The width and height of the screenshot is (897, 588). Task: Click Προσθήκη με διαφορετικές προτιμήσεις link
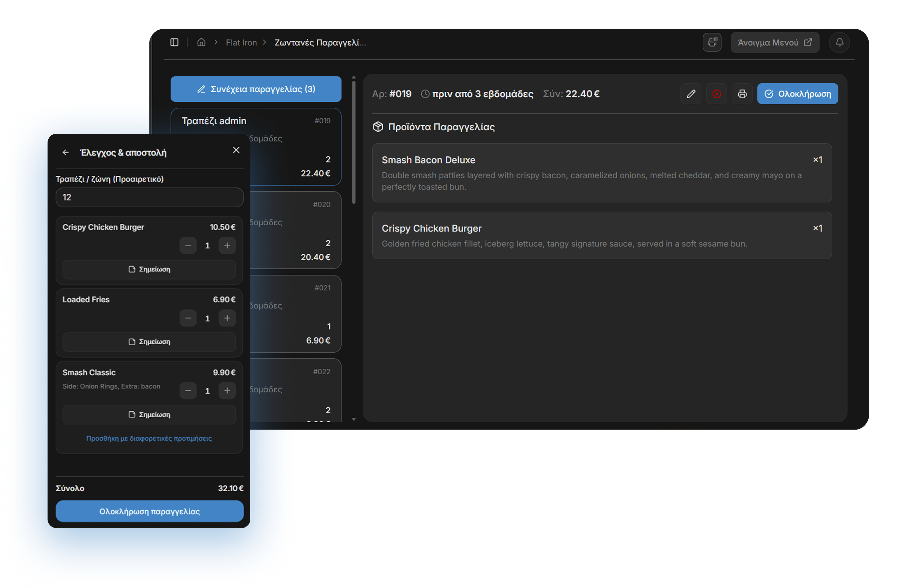[x=149, y=438]
